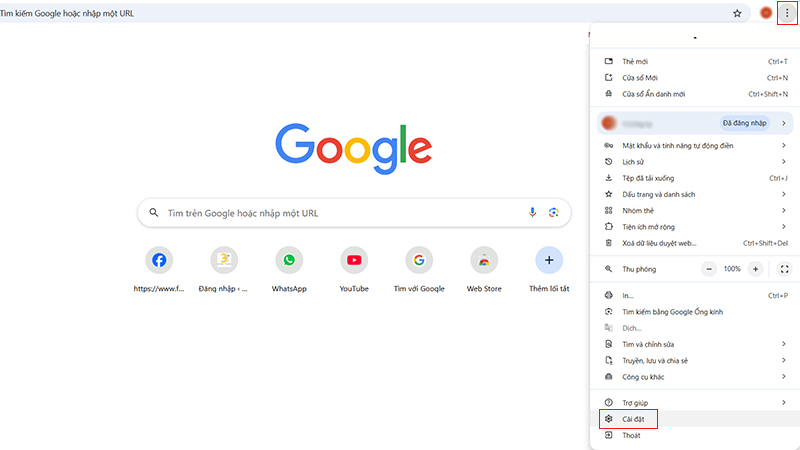Open a new tab with Thẻ mới
Image resolution: width=800 pixels, height=450 pixels.
click(x=695, y=61)
